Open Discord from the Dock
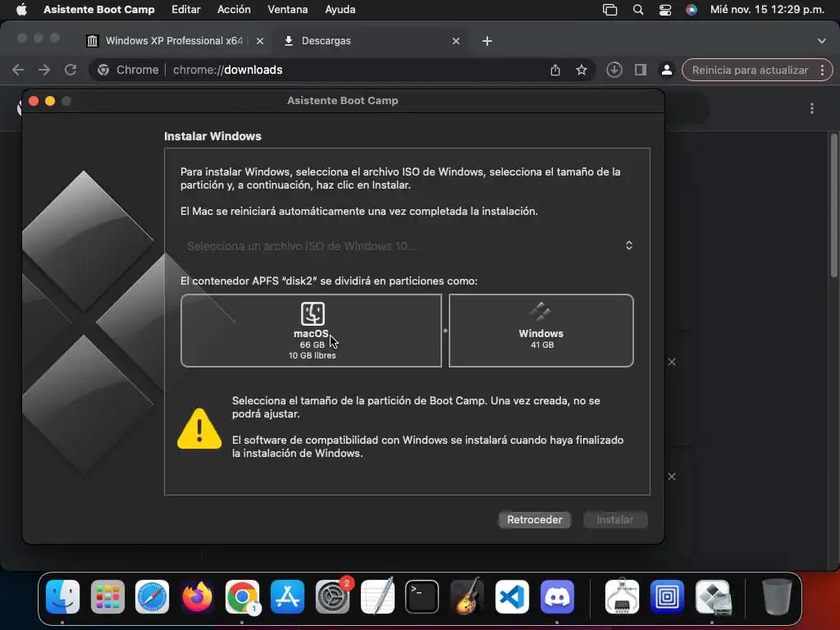The image size is (840, 630). (x=557, y=597)
